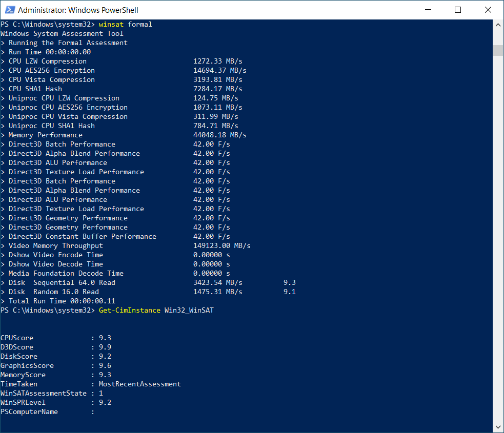This screenshot has width=504, height=433.
Task: Click 'Disk Random 16.0 Read' label
Action: click(54, 292)
